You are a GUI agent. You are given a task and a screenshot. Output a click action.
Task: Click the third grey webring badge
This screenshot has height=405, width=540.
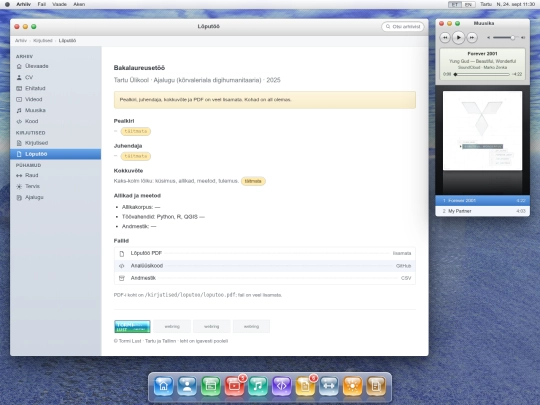[x=251, y=326]
